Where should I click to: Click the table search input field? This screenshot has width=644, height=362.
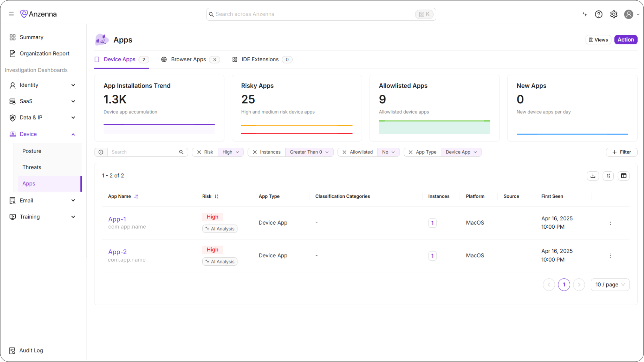point(144,152)
